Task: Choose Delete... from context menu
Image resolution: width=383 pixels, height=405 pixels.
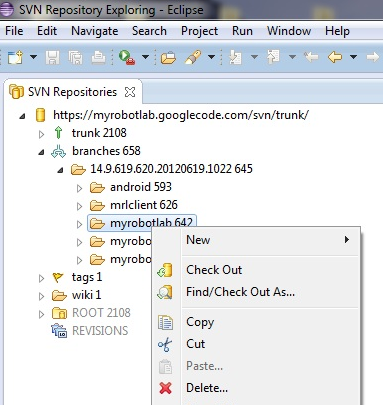Action: click(255, 388)
